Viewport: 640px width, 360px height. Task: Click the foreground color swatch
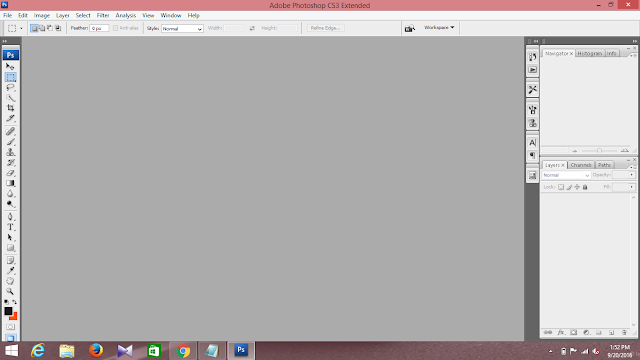pyautogui.click(x=8, y=311)
